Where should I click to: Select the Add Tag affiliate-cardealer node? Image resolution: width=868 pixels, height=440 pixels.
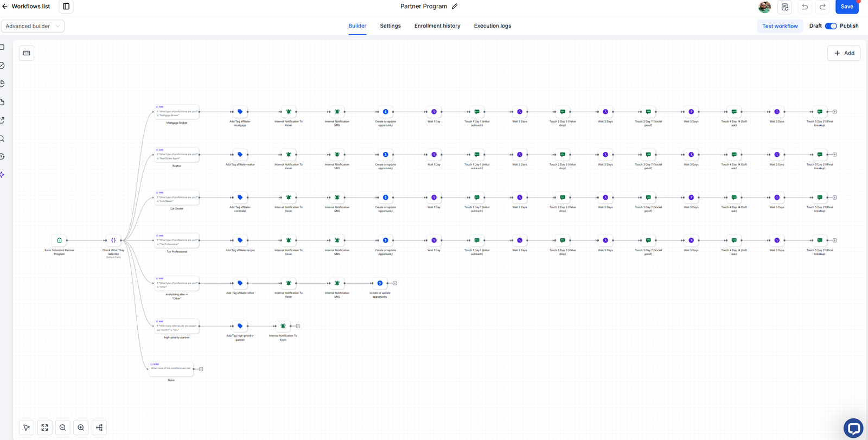pos(240,197)
